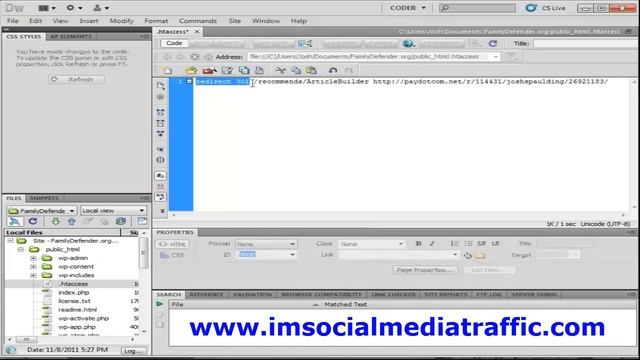Click the Files panel refresh icon

33,221
